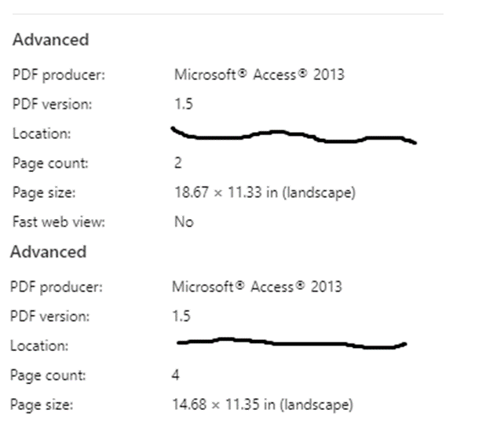Click the first Advanced heading
The image size is (504, 428).
[51, 40]
